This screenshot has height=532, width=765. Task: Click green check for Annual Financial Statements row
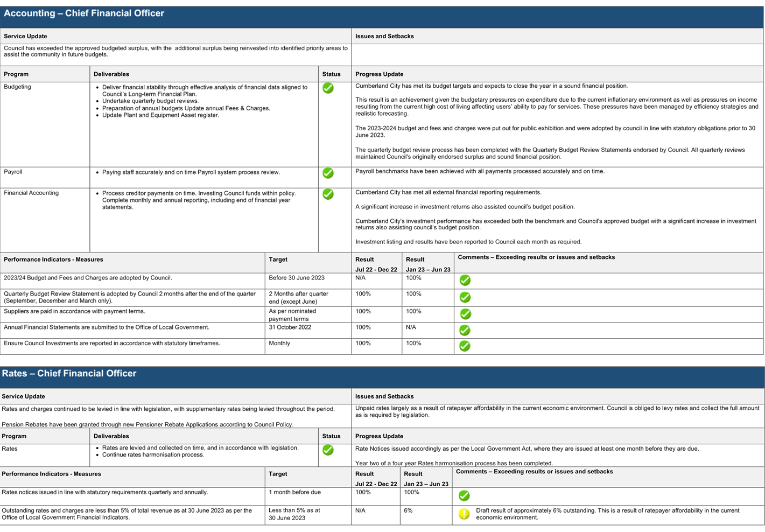465,330
